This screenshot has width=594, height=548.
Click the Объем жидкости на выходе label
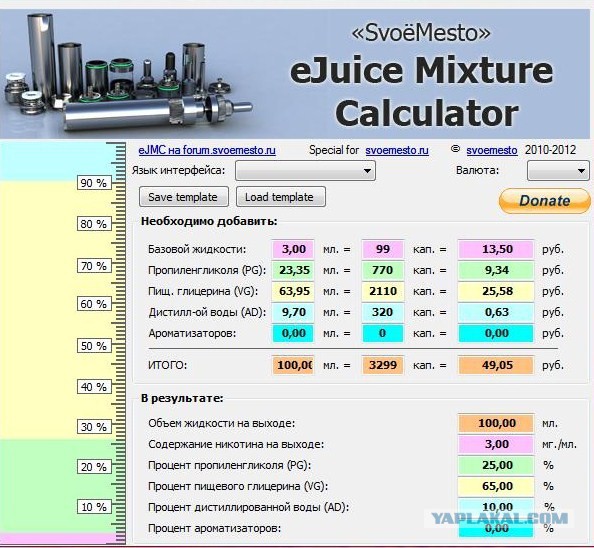(222, 423)
